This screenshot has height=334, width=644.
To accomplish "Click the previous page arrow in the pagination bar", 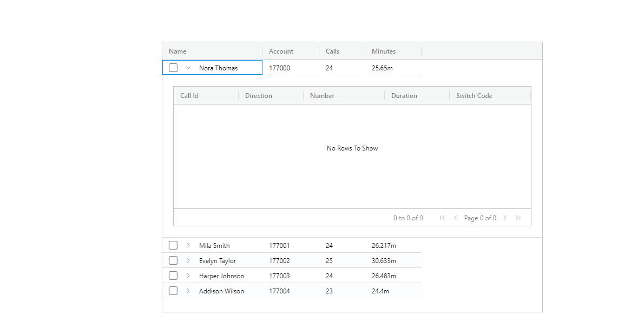I will [455, 218].
